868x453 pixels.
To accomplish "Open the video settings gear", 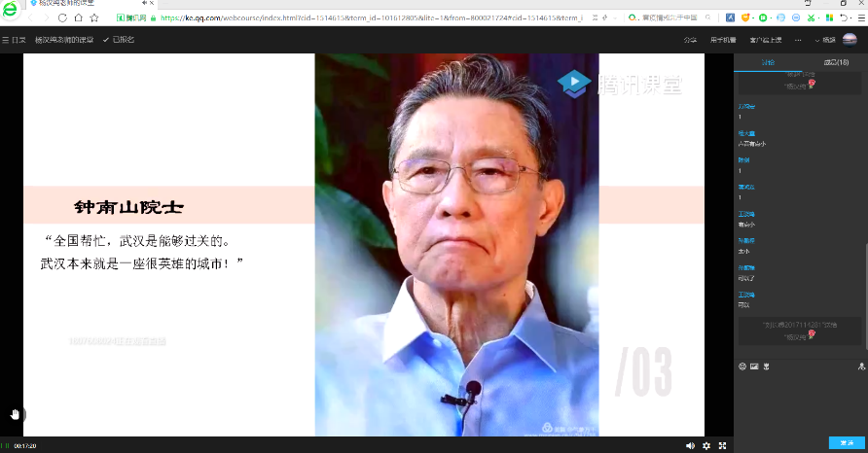I will [706, 446].
